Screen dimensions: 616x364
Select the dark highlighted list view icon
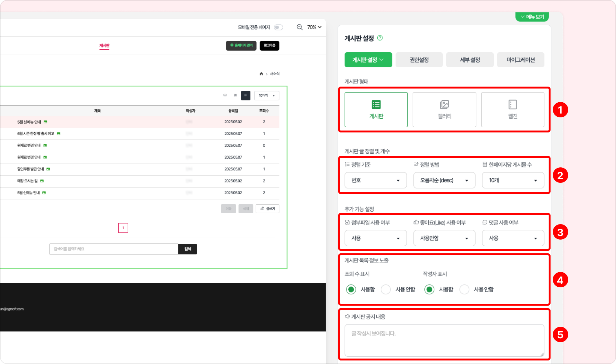coord(245,95)
